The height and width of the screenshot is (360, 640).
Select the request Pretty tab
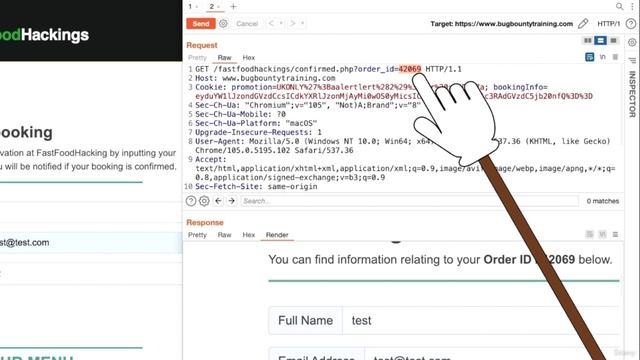coord(197,58)
